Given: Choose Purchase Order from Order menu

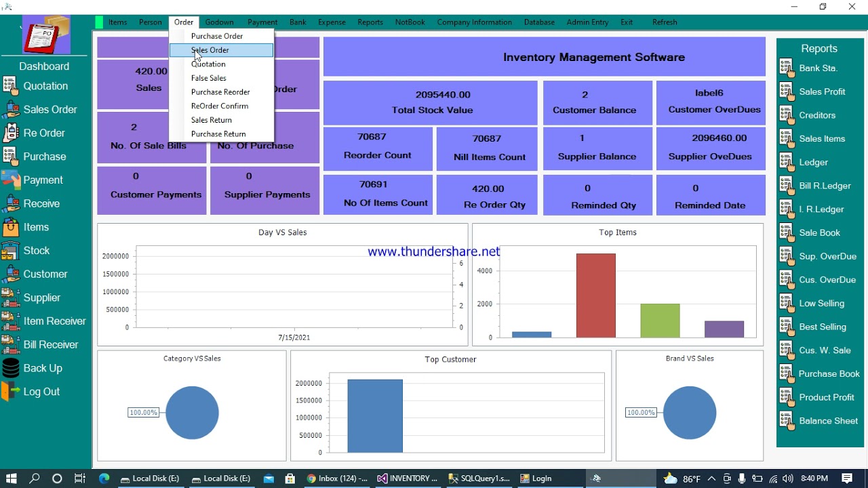Looking at the screenshot, I should (x=222, y=36).
